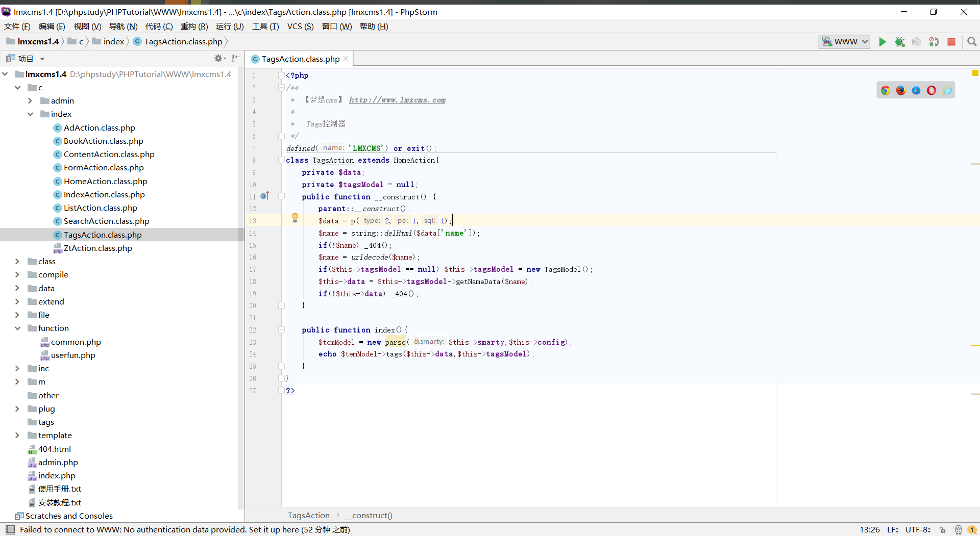Image resolution: width=980 pixels, height=536 pixels.
Task: Click the UTF-8 encoding selector
Action: (918, 530)
